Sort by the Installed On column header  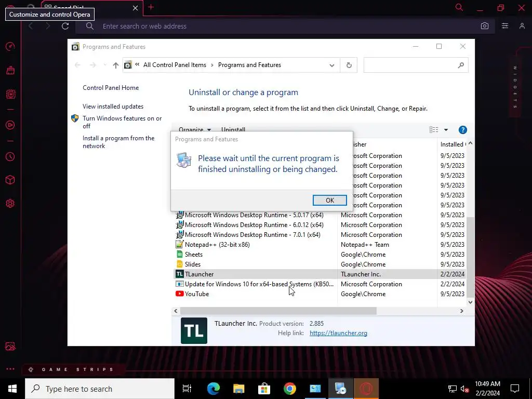coord(453,144)
